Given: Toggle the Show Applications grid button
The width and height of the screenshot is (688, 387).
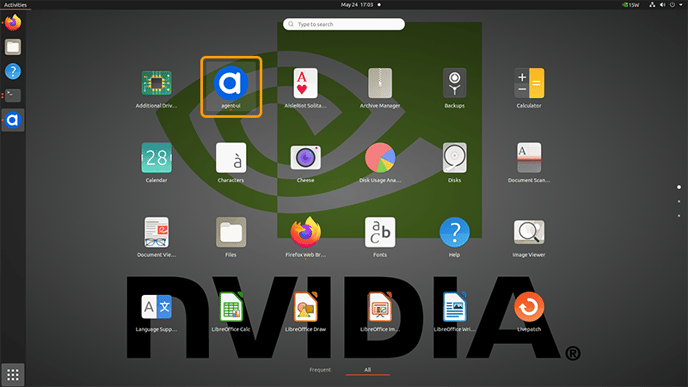Looking at the screenshot, I should (13, 375).
